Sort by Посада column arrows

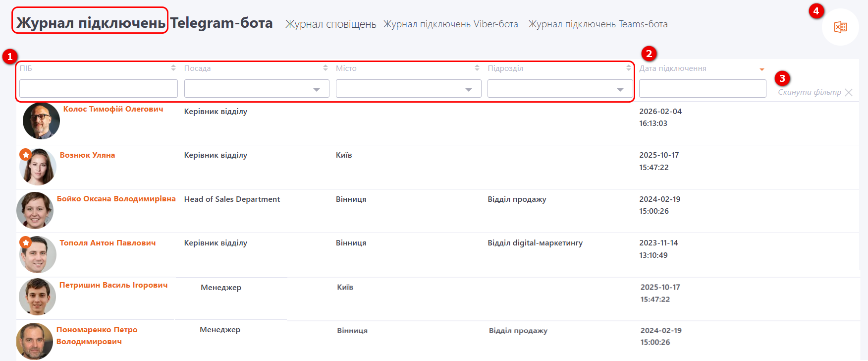pyautogui.click(x=325, y=68)
